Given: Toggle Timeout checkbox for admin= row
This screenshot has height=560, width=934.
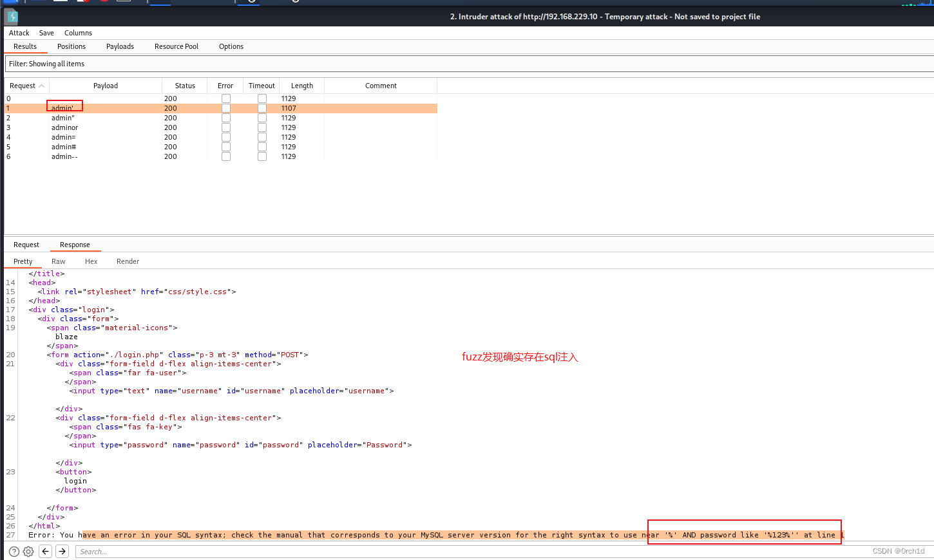Looking at the screenshot, I should [262, 137].
